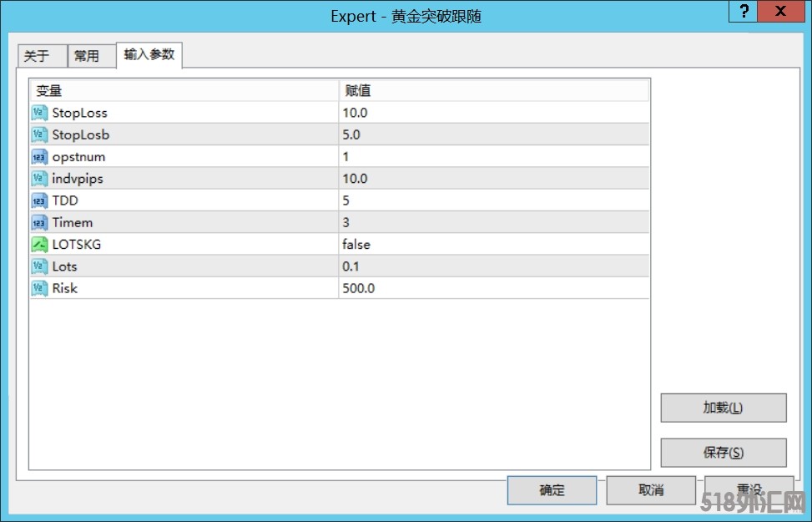
Task: Select the StopLosb value 5.0
Action: [x=351, y=134]
